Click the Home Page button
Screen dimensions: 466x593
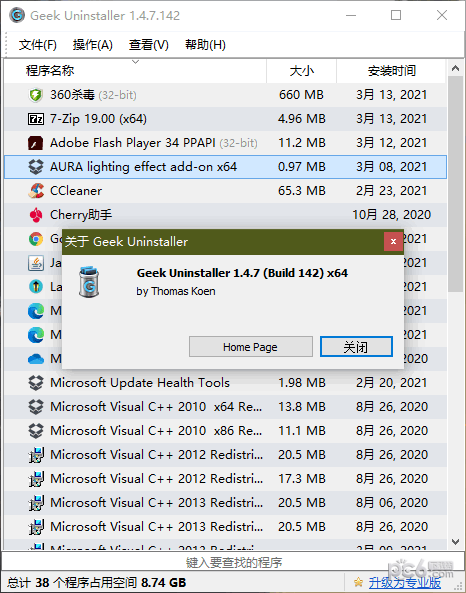[251, 346]
